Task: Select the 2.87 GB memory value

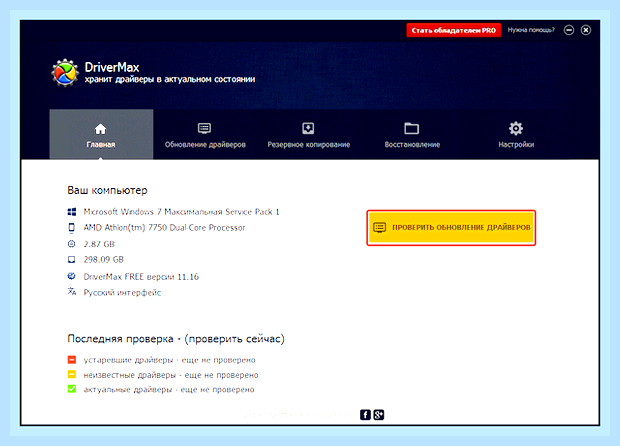Action: point(99,244)
